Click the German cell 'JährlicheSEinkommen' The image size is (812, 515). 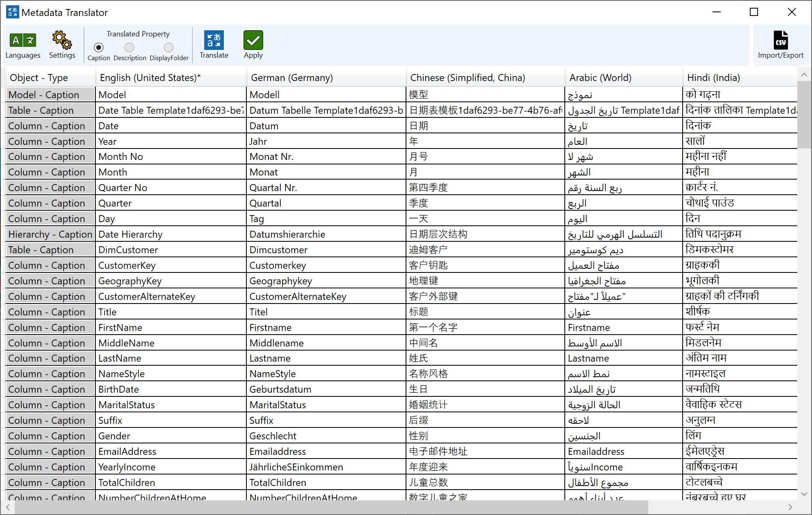pyautogui.click(x=326, y=467)
